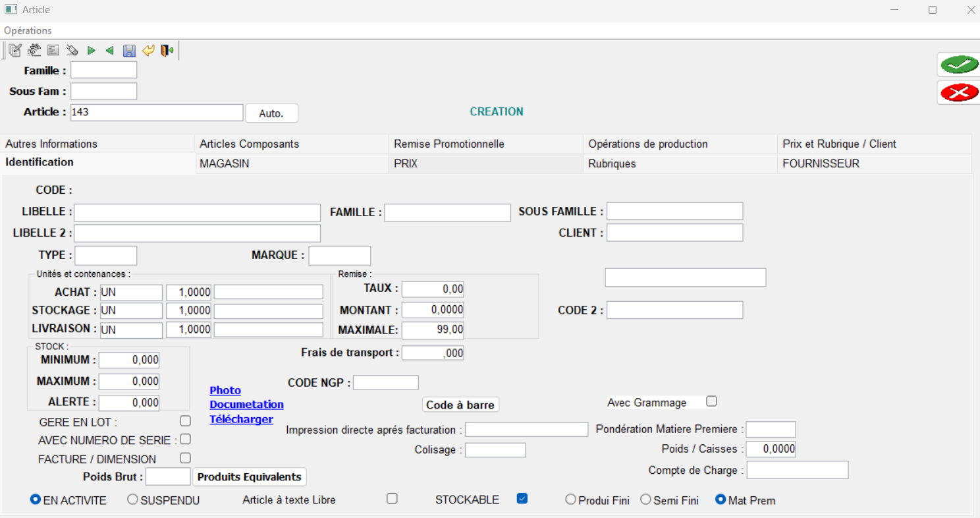Choose the Produi Fini radio option
The image size is (980, 518).
tap(570, 500)
